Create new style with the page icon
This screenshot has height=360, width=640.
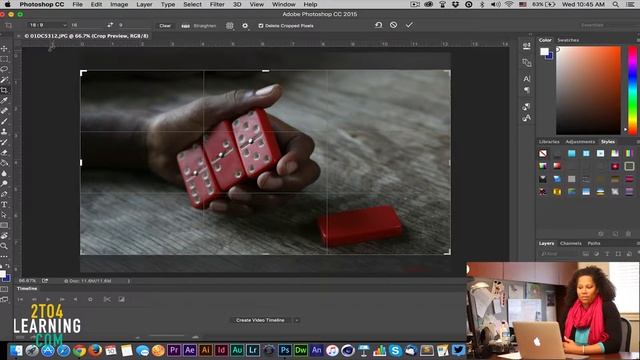click(615, 233)
